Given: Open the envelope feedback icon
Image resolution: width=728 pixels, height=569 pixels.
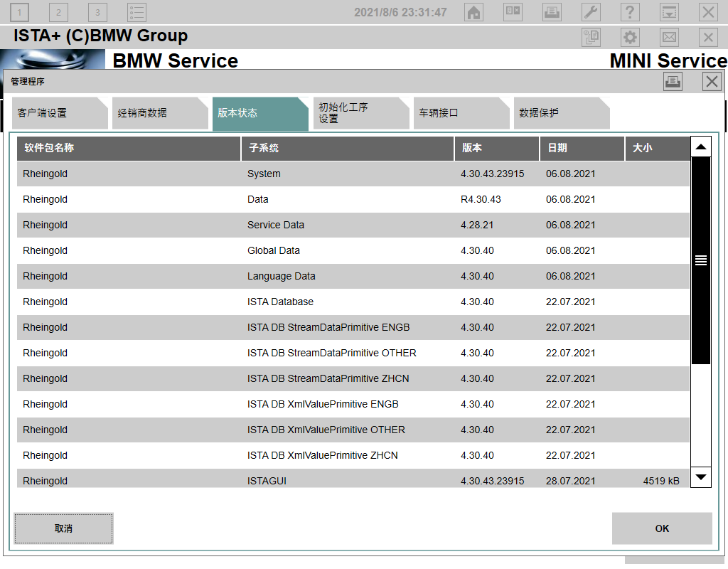Looking at the screenshot, I should pos(669,37).
